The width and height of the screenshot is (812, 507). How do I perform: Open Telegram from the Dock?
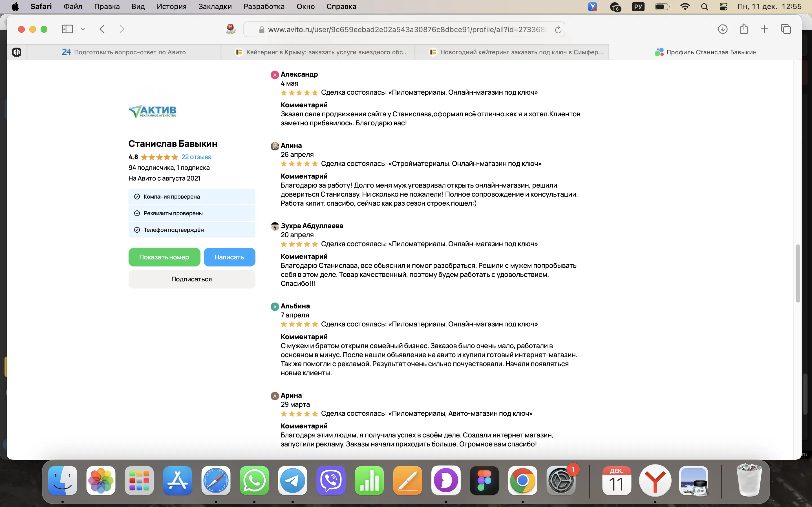tap(292, 481)
